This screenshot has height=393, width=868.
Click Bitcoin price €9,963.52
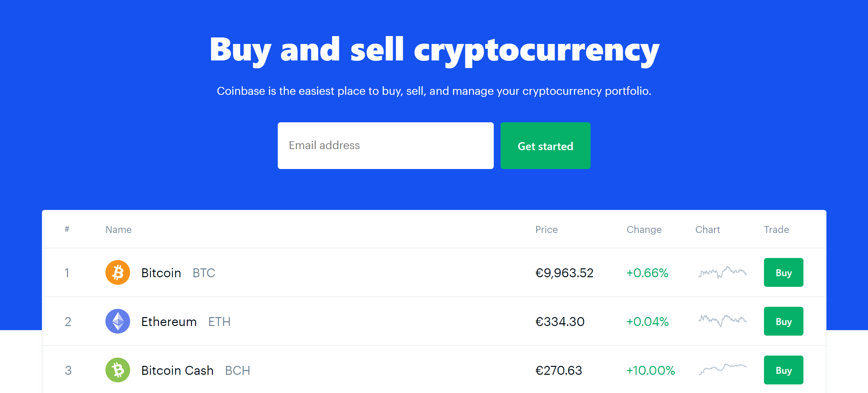564,273
